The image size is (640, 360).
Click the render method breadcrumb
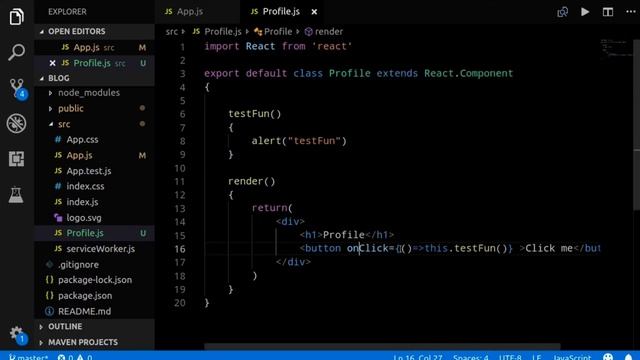[324, 31]
